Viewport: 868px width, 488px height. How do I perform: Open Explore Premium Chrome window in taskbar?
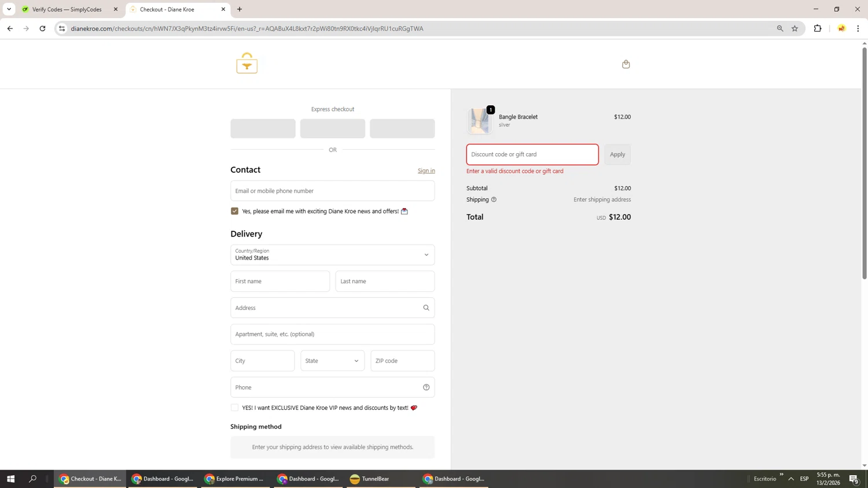(236, 479)
